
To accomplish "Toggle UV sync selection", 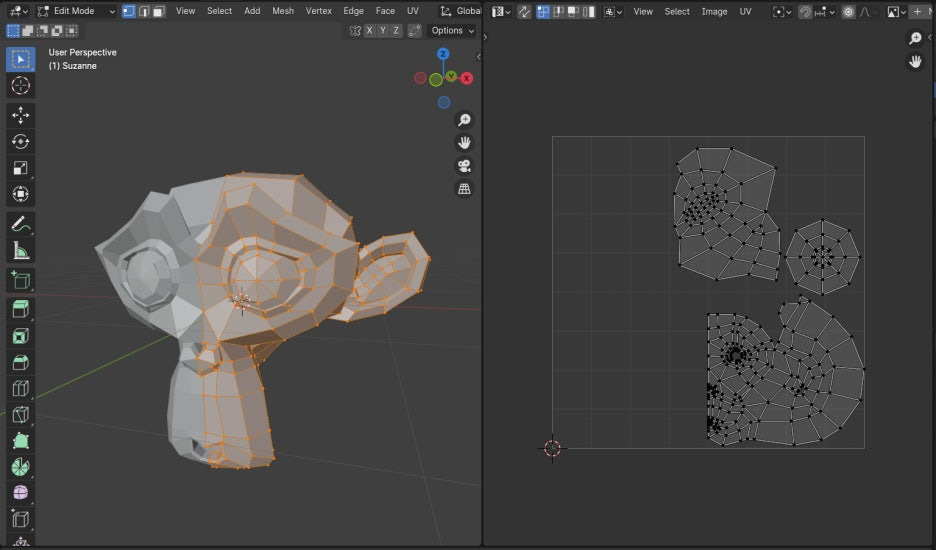I will 524,11.
